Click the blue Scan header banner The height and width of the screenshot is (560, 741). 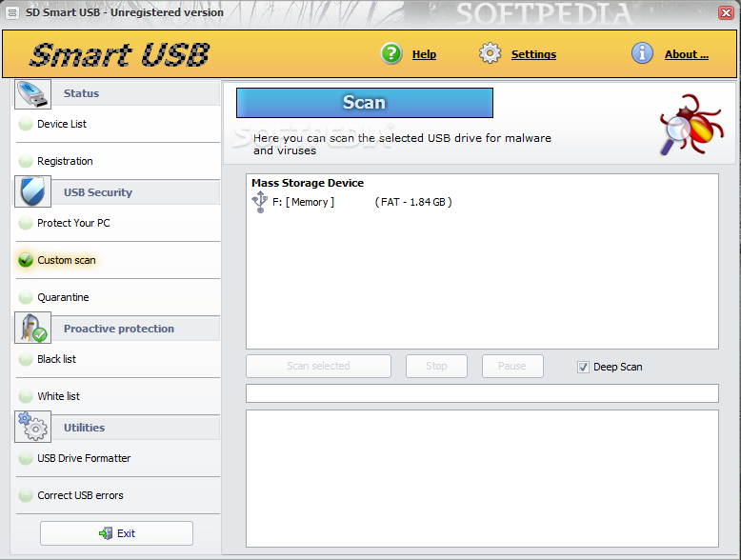click(365, 103)
